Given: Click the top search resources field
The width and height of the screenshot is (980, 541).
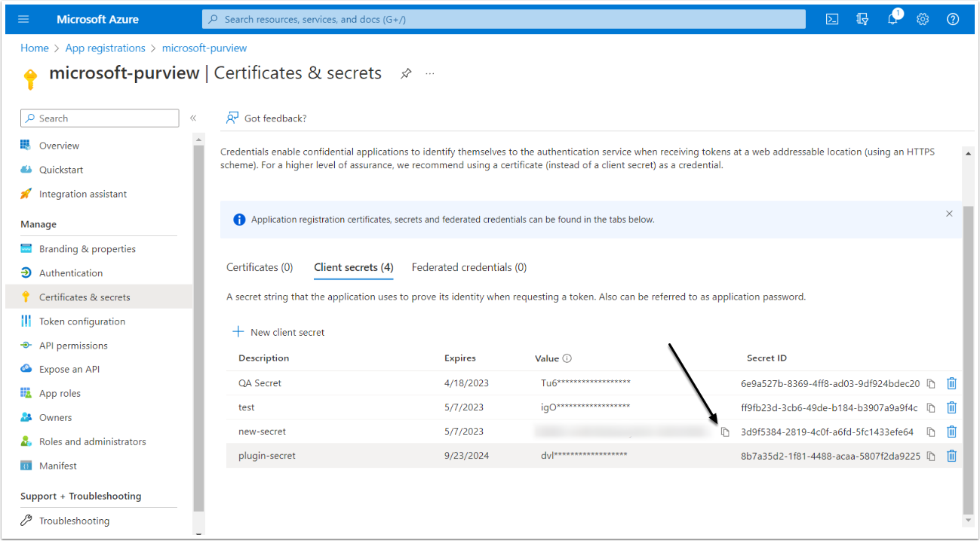Looking at the screenshot, I should click(x=503, y=19).
